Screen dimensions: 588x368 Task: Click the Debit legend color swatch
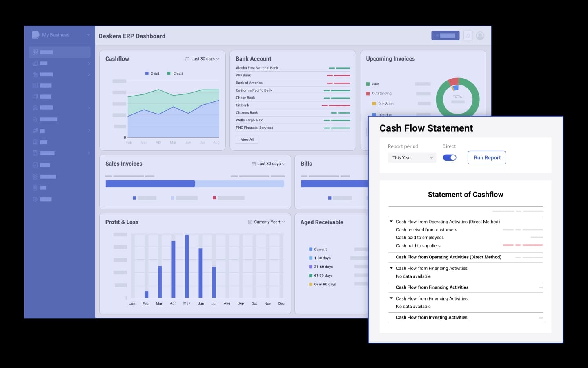pyautogui.click(x=147, y=74)
